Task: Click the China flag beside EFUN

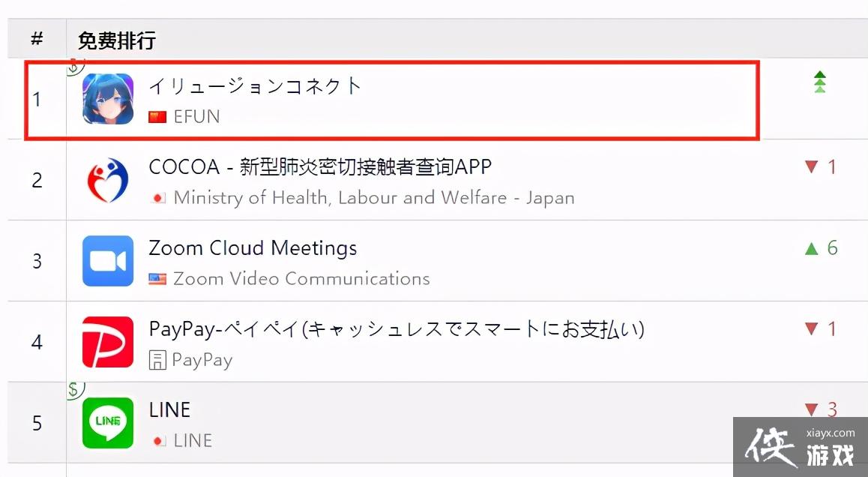Action: coord(157,117)
